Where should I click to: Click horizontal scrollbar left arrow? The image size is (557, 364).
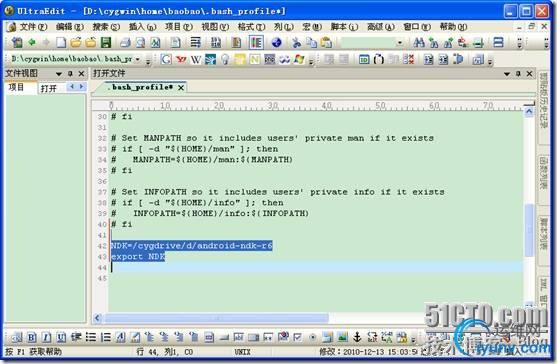[x=98, y=318]
